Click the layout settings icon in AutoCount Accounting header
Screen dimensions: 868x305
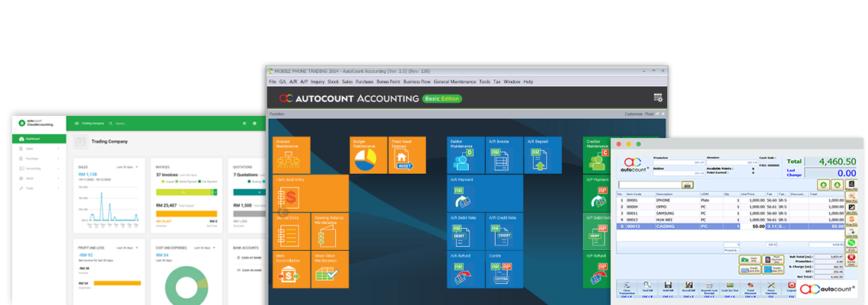[658, 98]
